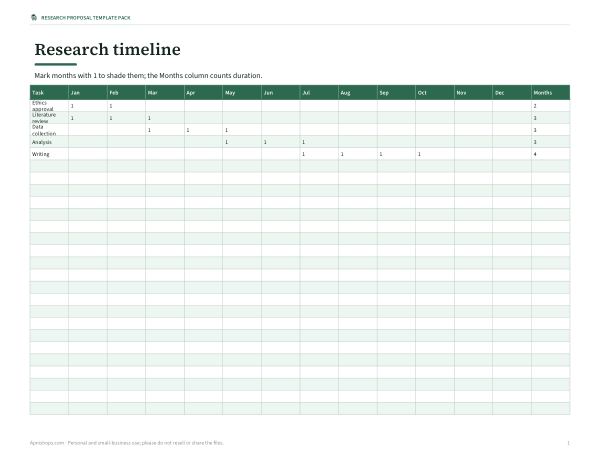This screenshot has width=600, height=464.
Task: Click the "Jan" column header
Action: tap(88, 93)
